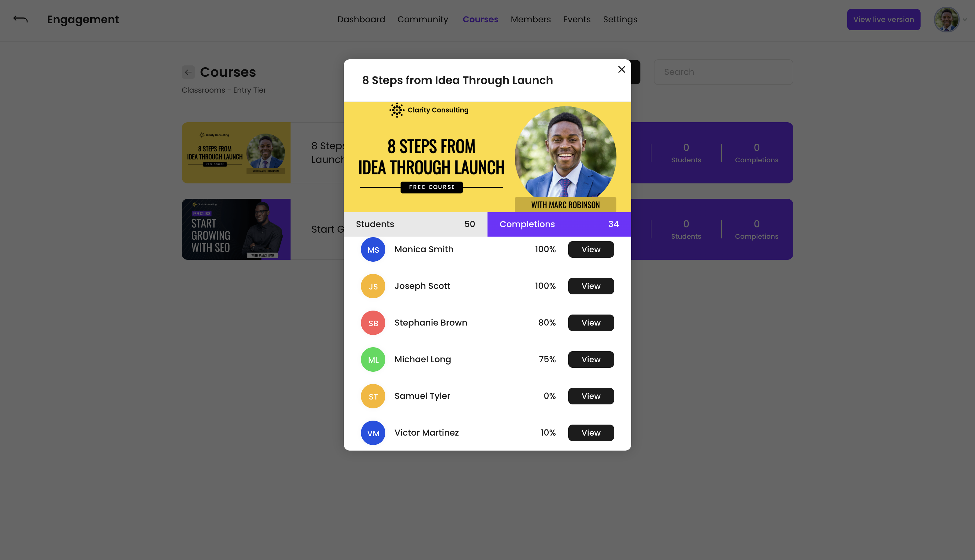The width and height of the screenshot is (975, 560).
Task: Click the View live version button
Action: coord(884,19)
